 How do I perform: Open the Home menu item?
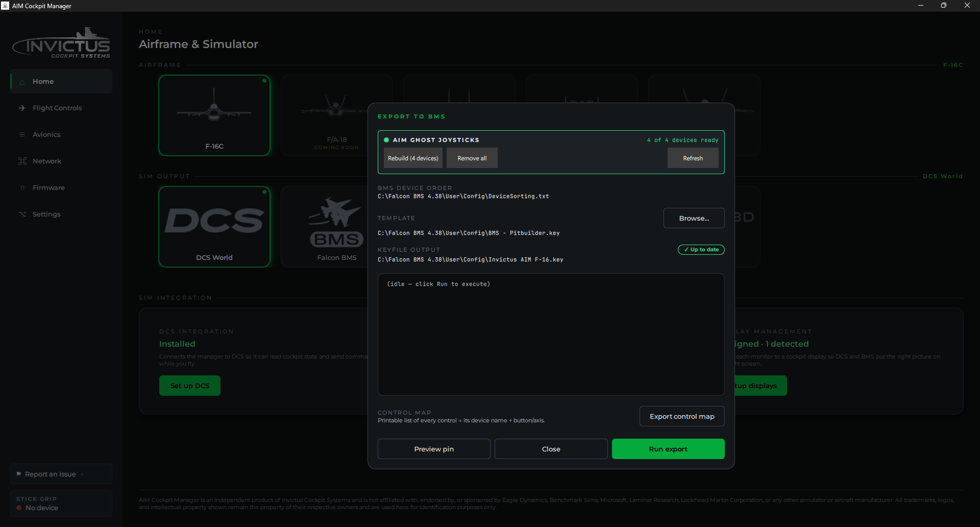click(x=61, y=81)
